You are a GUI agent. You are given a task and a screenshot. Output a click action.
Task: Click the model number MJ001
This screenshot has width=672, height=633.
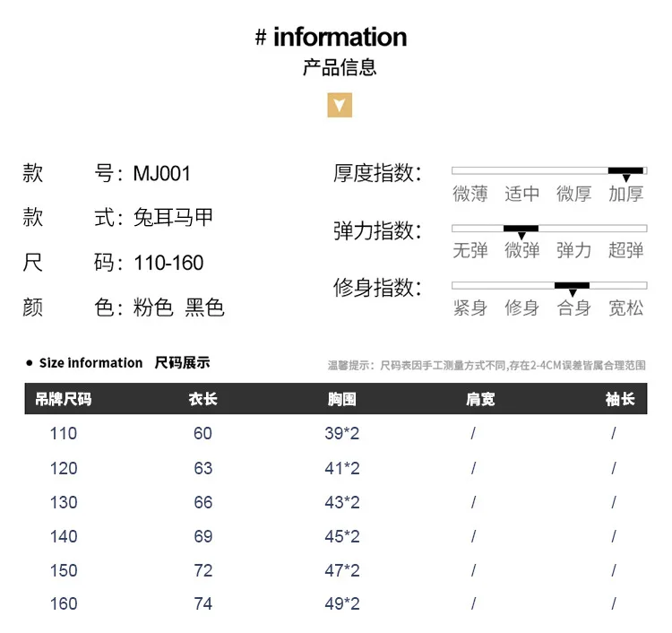pyautogui.click(x=161, y=174)
